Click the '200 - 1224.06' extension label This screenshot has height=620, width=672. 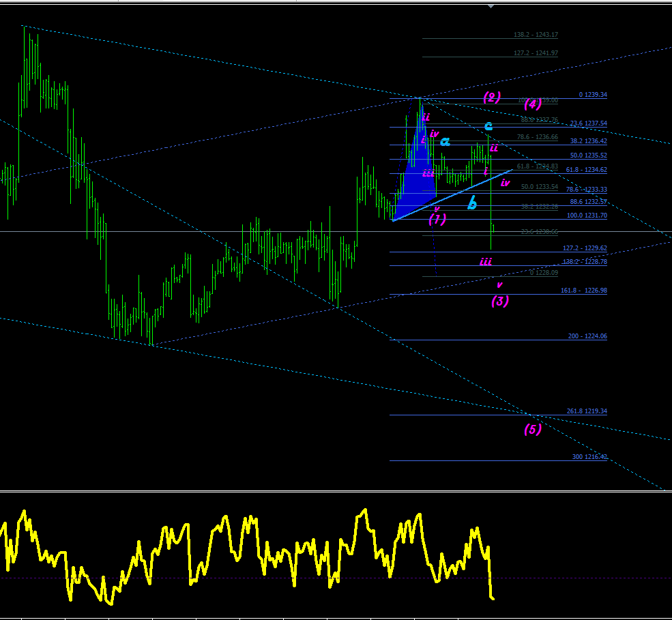pyautogui.click(x=587, y=336)
